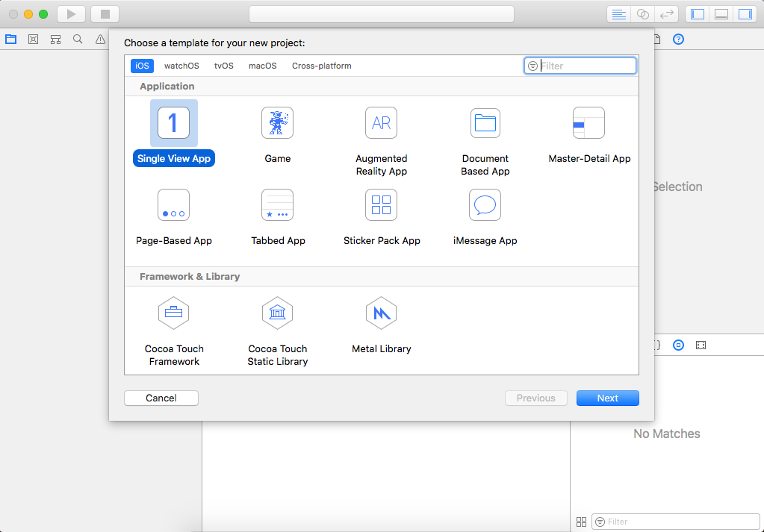Open the Quick Help inspector
Image resolution: width=764 pixels, height=532 pixels.
(678, 40)
